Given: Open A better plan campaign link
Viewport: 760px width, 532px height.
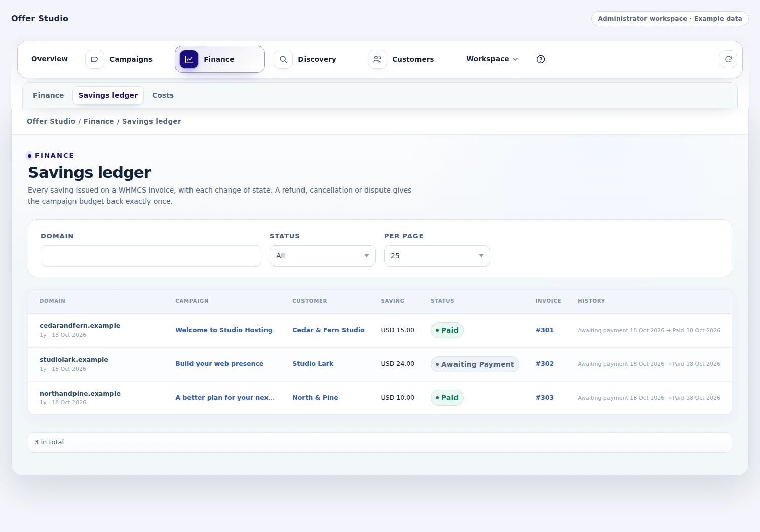Looking at the screenshot, I should pyautogui.click(x=225, y=398).
